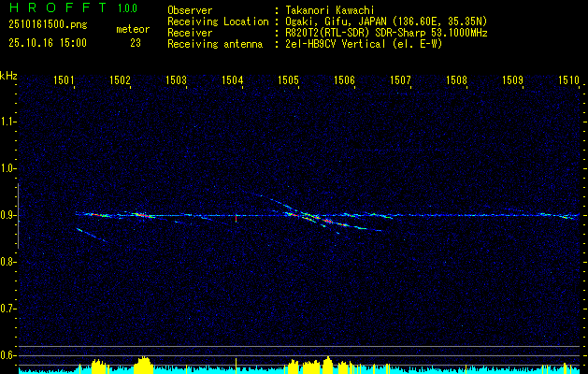This screenshot has height=374, width=588.
Task: Click the crossing echo traces after 1505
Action: point(315,217)
